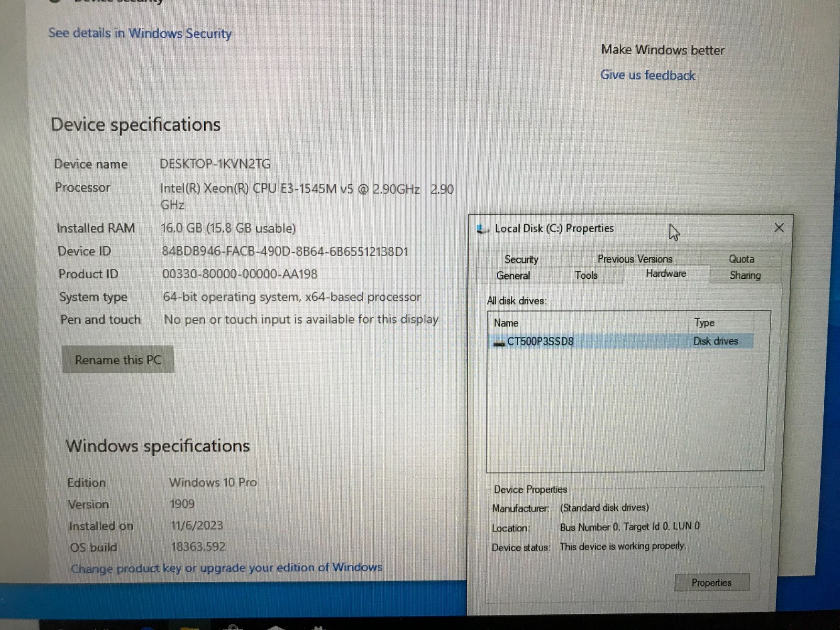Click the Bus Number 0 location text
This screenshot has height=630, width=840.
point(630,527)
